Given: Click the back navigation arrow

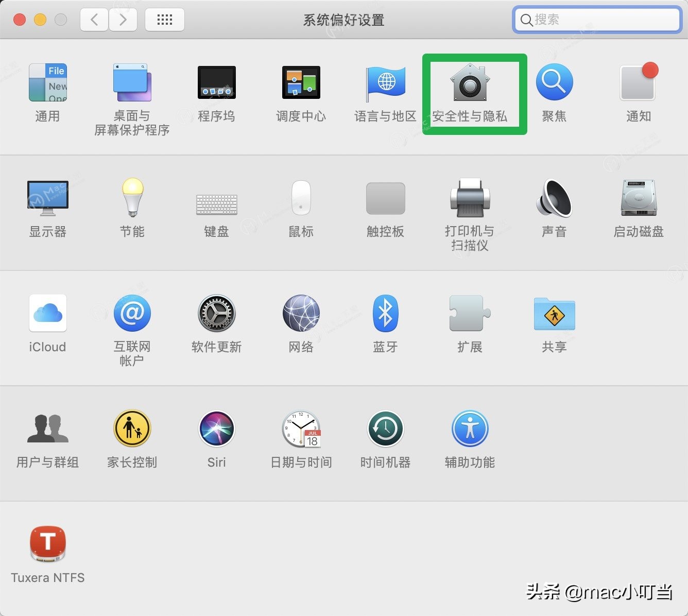Looking at the screenshot, I should (93, 20).
